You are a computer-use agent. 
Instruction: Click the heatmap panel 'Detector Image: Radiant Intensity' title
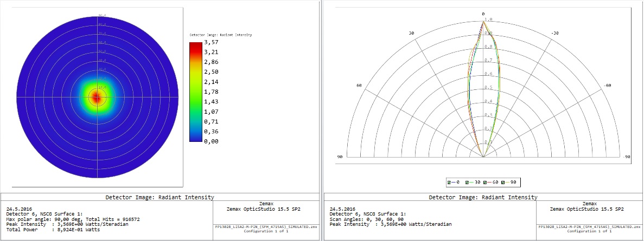click(x=160, y=197)
